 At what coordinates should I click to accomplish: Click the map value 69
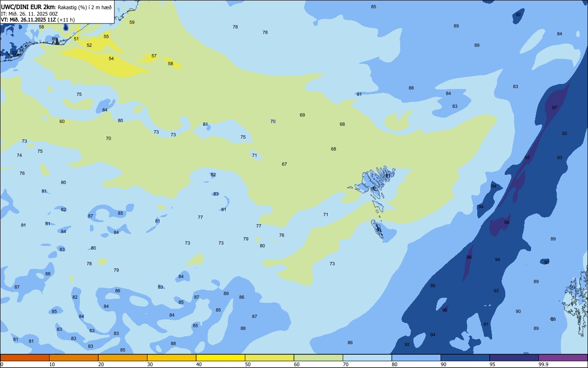click(x=302, y=115)
